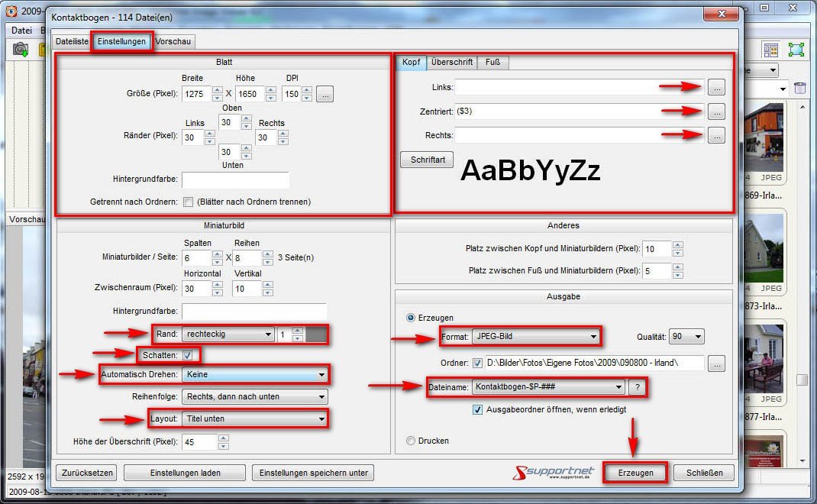Expand the Automatisch Drehen dropdown
The width and height of the screenshot is (817, 504).
click(255, 375)
